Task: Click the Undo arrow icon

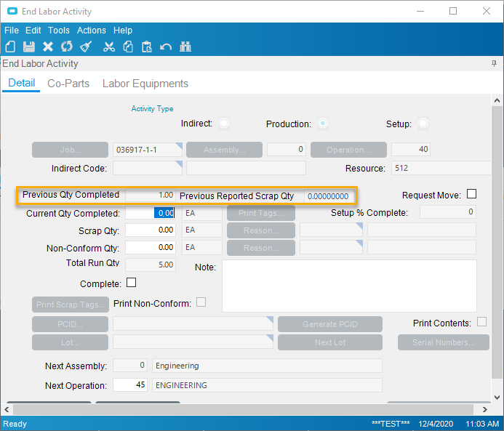Action: click(166, 47)
